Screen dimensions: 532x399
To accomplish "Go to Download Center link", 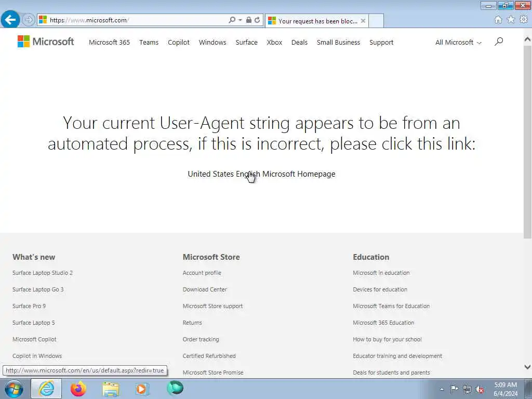I will click(x=205, y=289).
